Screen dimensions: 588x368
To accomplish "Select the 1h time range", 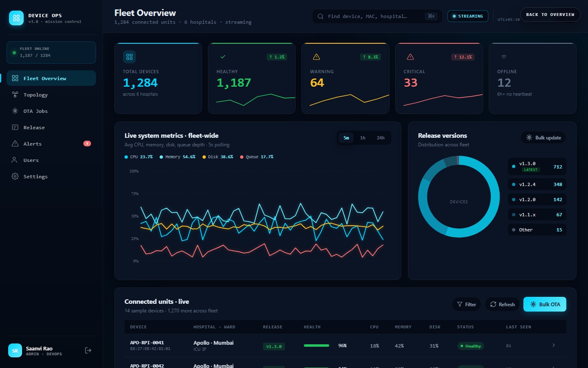I will coord(363,138).
